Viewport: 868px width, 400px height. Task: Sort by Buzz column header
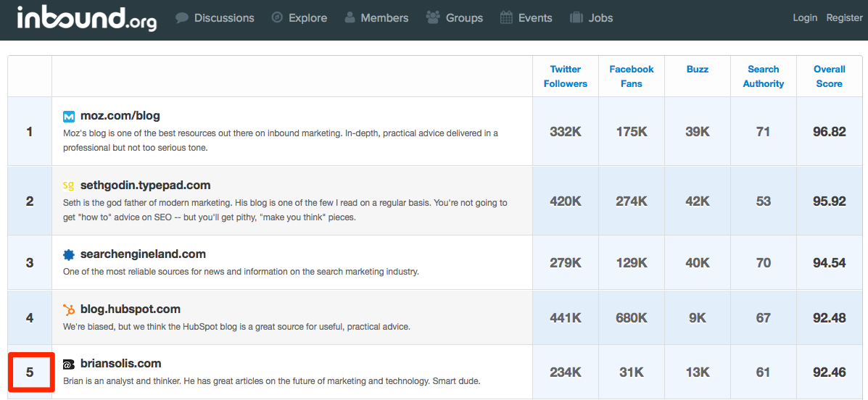coord(697,69)
